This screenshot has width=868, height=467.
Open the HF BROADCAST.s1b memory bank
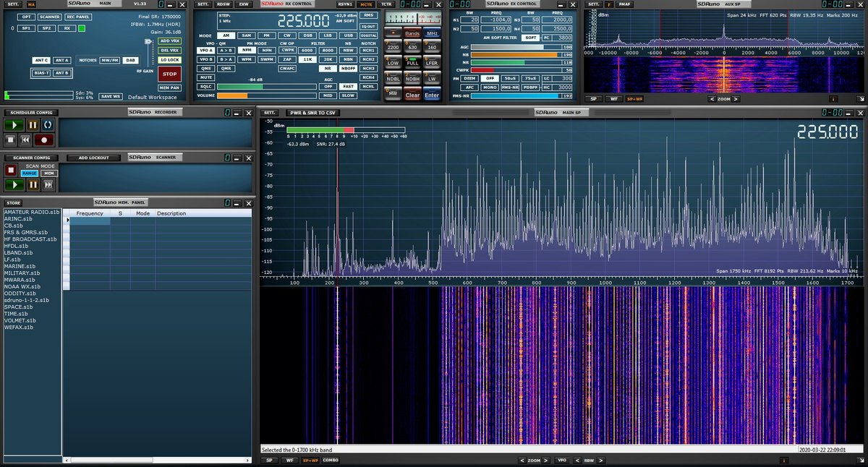pos(30,239)
